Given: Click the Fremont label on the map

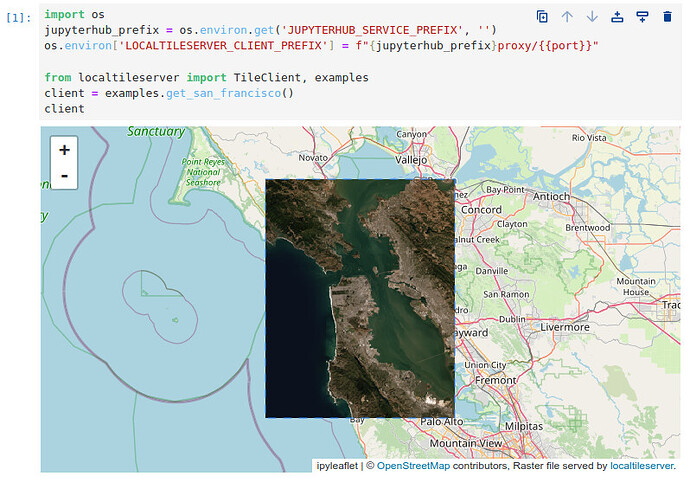Looking at the screenshot, I should pyautogui.click(x=496, y=380).
